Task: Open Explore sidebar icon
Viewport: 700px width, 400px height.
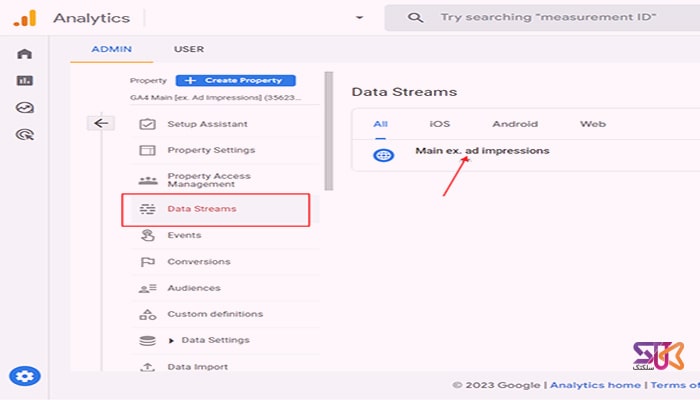Action: click(25, 108)
